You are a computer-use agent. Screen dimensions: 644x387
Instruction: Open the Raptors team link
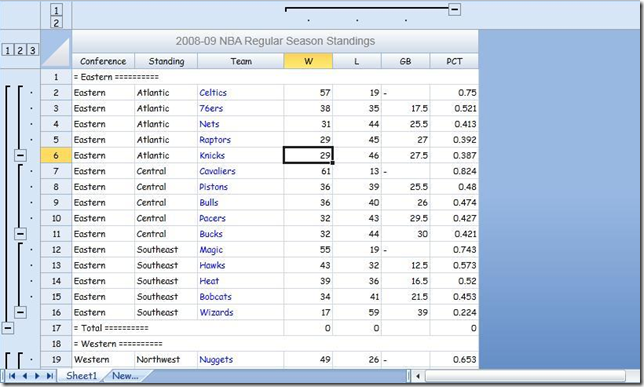pos(215,140)
